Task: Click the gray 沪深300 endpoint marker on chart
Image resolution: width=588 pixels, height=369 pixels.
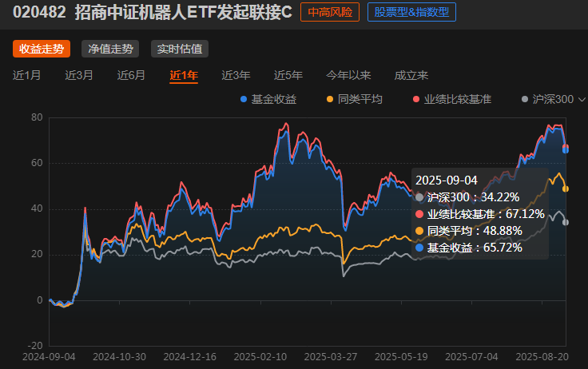Action: [566, 222]
